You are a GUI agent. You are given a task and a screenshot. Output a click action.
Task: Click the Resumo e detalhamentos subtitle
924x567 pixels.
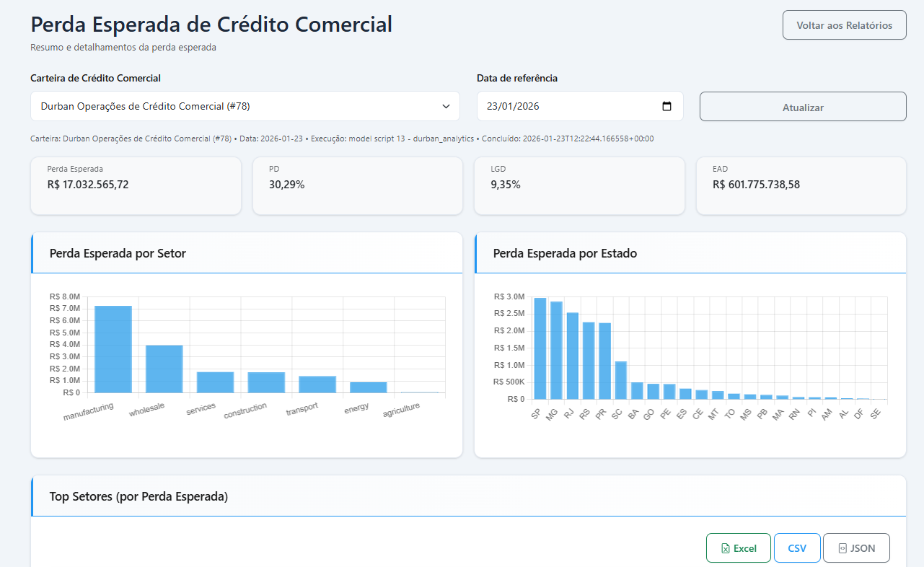click(123, 48)
